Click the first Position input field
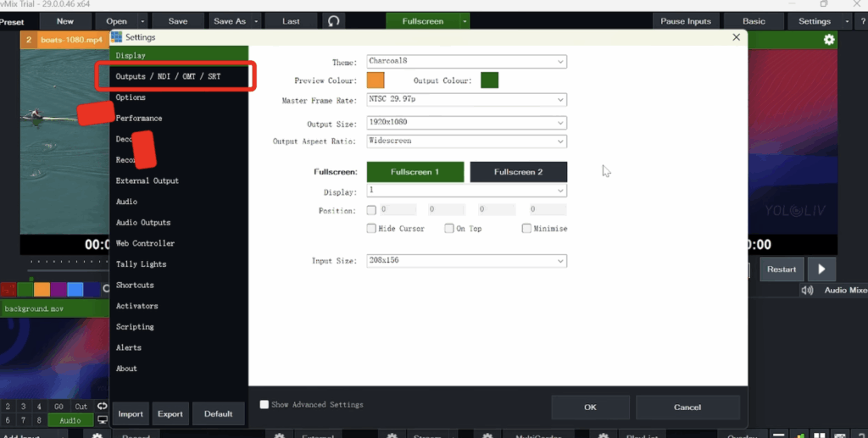Screen dimensions: 868x438 pos(398,209)
